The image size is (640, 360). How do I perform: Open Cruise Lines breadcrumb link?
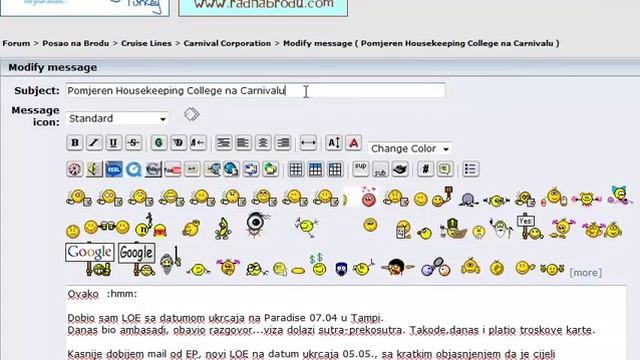click(x=146, y=43)
